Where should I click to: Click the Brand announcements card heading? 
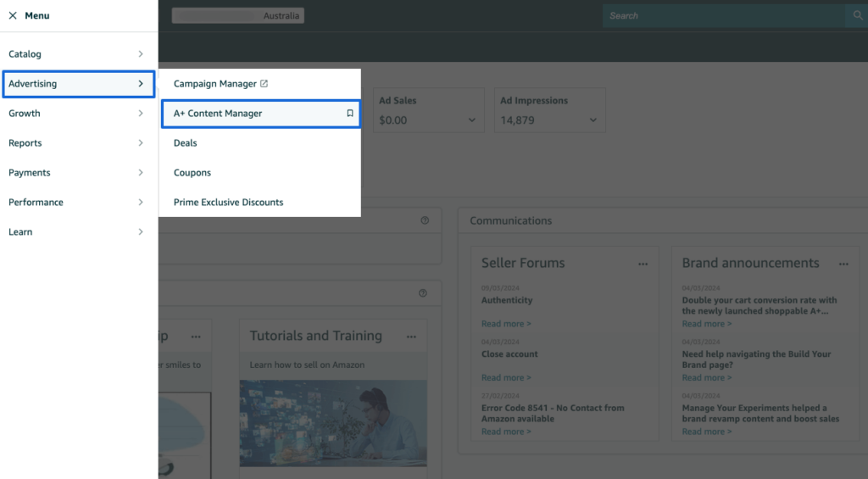click(x=751, y=263)
